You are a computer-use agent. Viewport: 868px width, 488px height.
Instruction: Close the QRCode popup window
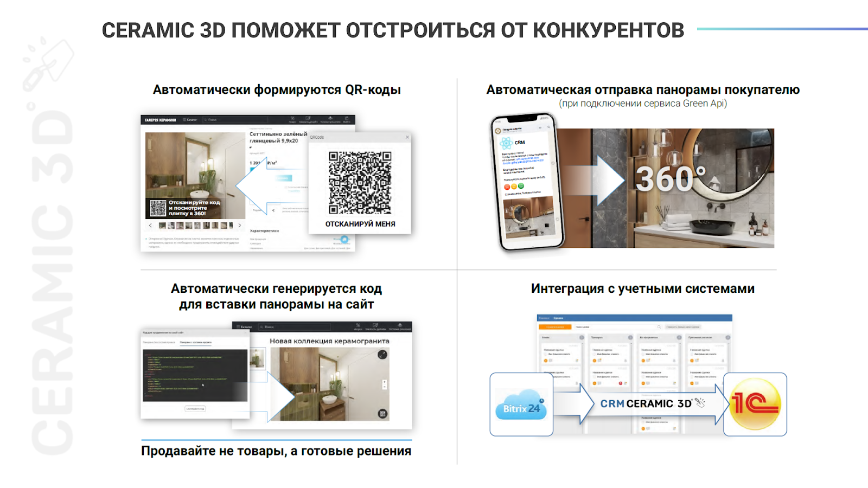407,137
